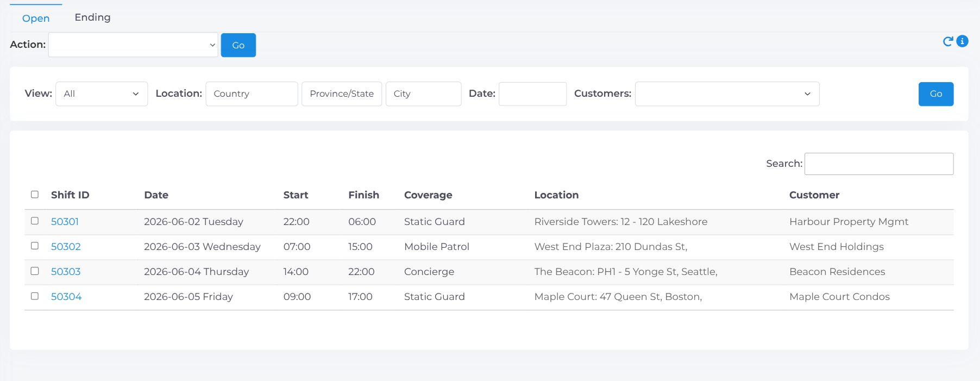Screen dimensions: 980x381
Task: Click the Date input field
Action: click(x=532, y=93)
